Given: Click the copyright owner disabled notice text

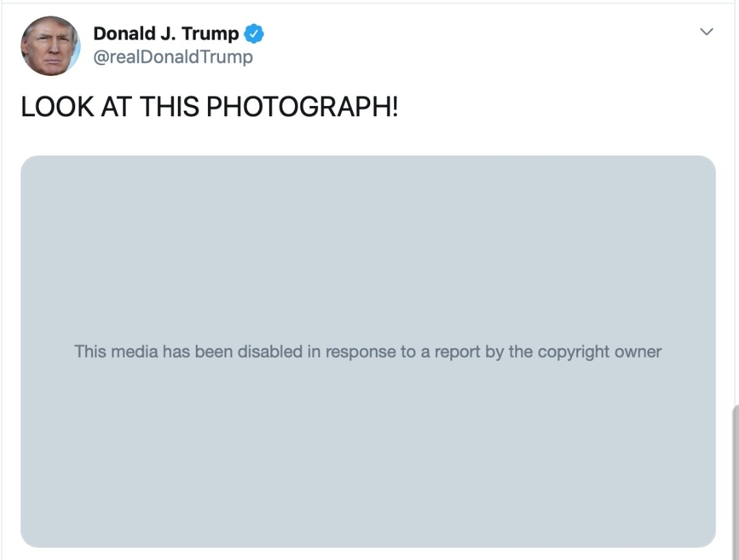Looking at the screenshot, I should pos(368,351).
